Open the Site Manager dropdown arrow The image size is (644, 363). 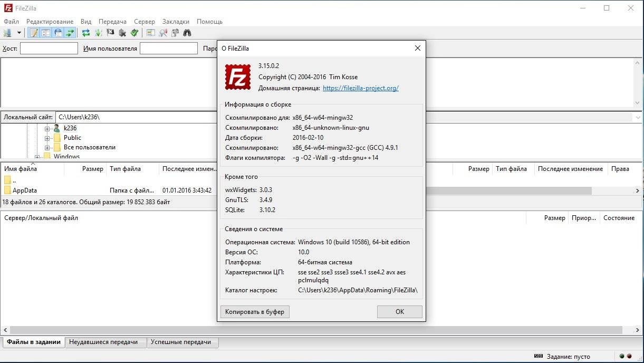19,33
